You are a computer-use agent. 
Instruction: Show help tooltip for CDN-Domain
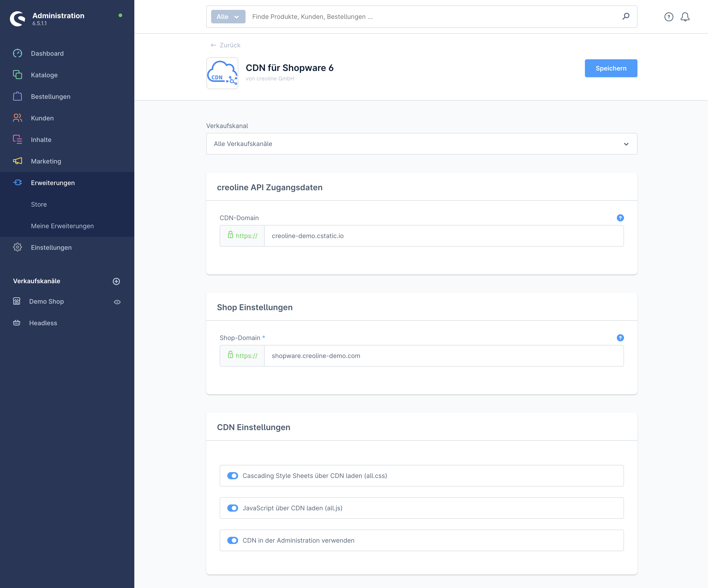[x=620, y=218]
